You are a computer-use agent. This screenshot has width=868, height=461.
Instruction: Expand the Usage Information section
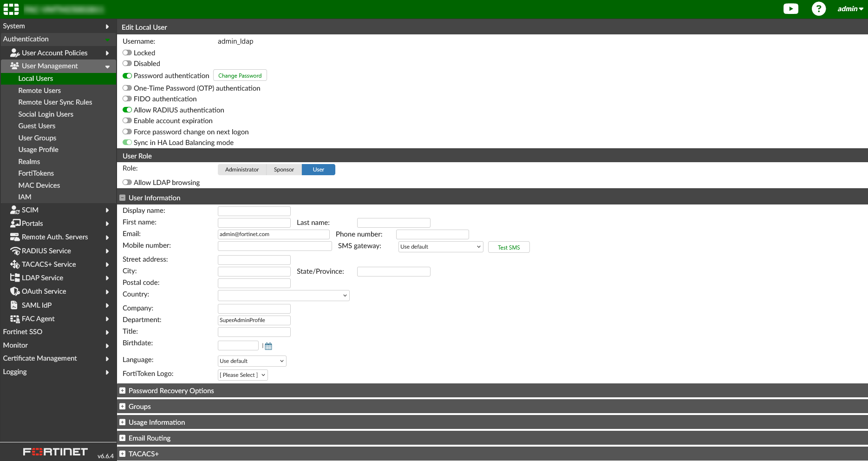(123, 422)
